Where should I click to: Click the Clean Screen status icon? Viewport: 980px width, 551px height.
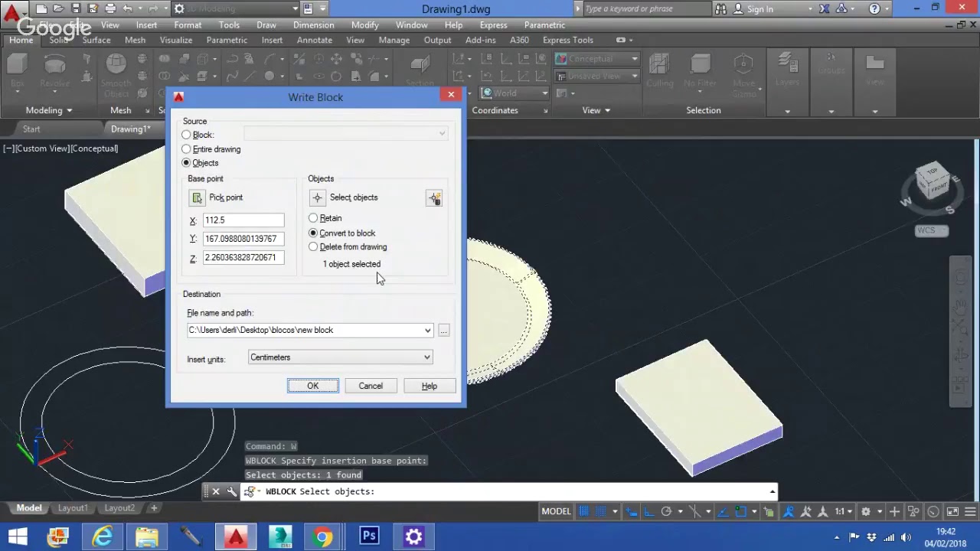click(x=952, y=511)
